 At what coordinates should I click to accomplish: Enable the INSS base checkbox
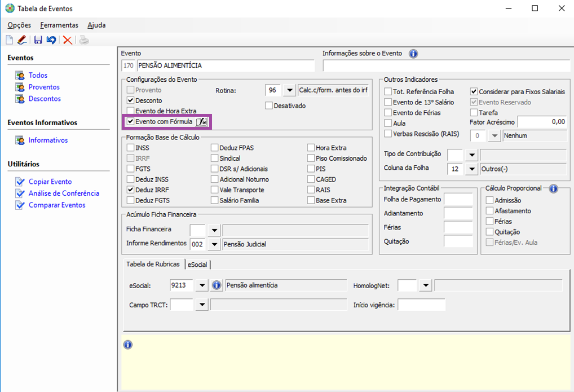(130, 148)
